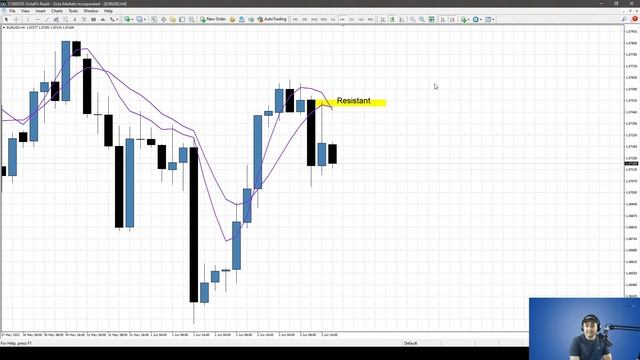The image size is (640, 360).
Task: Switch chart to Bar Chart style
Action: coord(382,19)
